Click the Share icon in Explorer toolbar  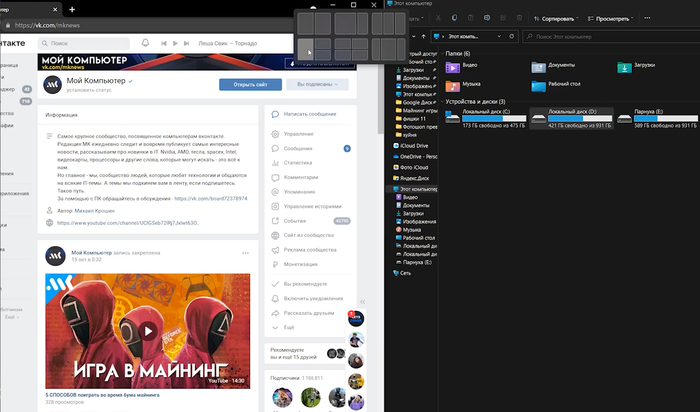(503, 18)
